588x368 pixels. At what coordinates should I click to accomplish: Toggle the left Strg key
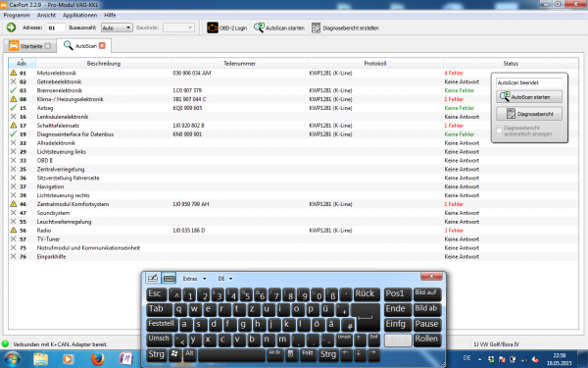pyautogui.click(x=157, y=355)
